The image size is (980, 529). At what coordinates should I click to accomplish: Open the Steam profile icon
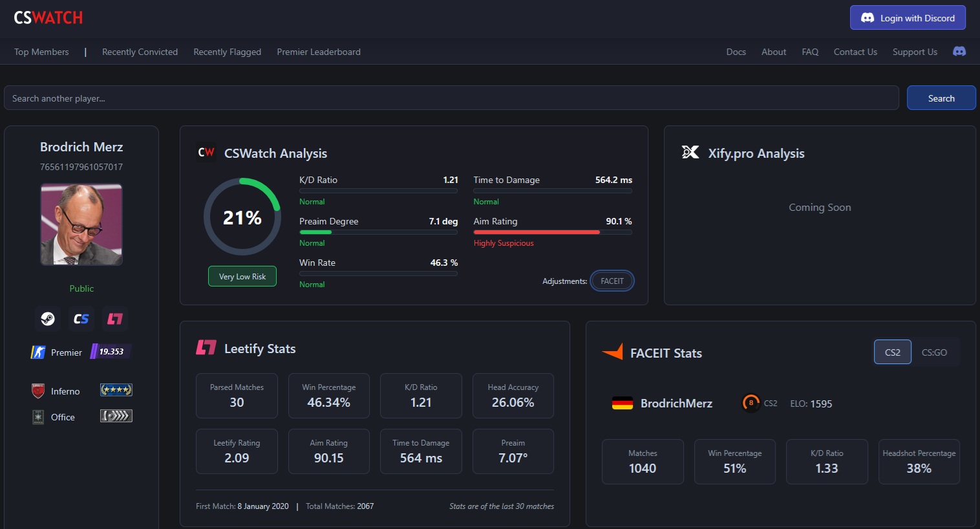[48, 319]
